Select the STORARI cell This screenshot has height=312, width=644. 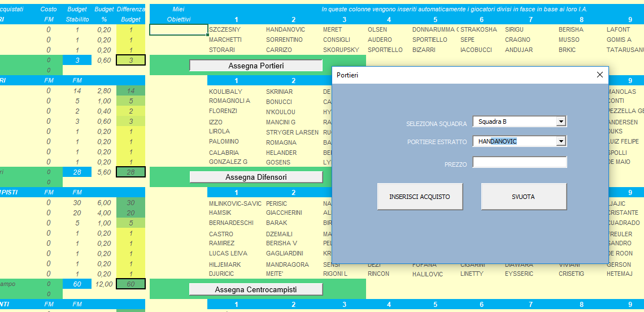[x=222, y=50]
